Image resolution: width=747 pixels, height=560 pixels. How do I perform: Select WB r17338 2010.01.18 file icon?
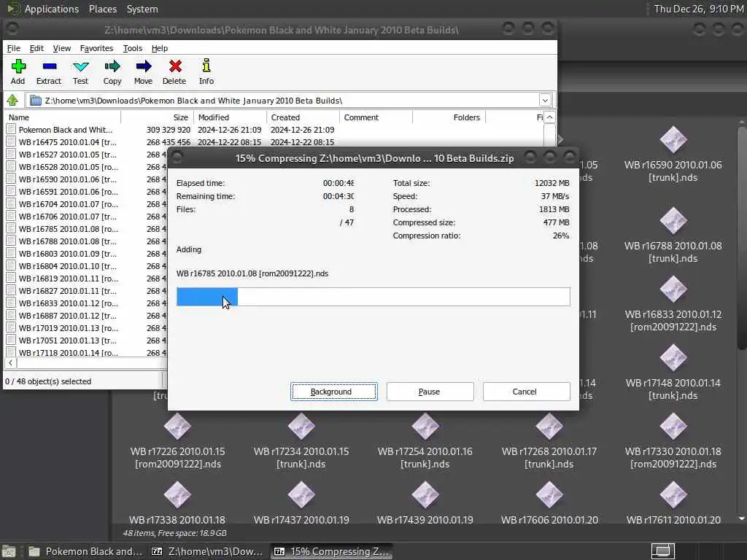coord(178,495)
